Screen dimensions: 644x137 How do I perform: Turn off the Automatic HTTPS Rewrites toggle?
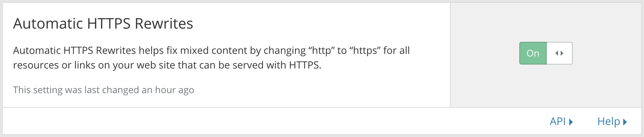click(x=546, y=53)
